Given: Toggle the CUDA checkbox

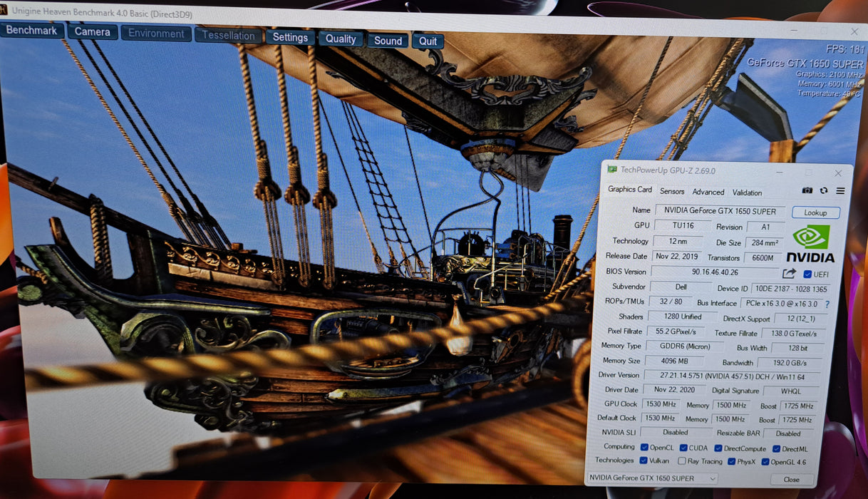Looking at the screenshot, I should [683, 448].
